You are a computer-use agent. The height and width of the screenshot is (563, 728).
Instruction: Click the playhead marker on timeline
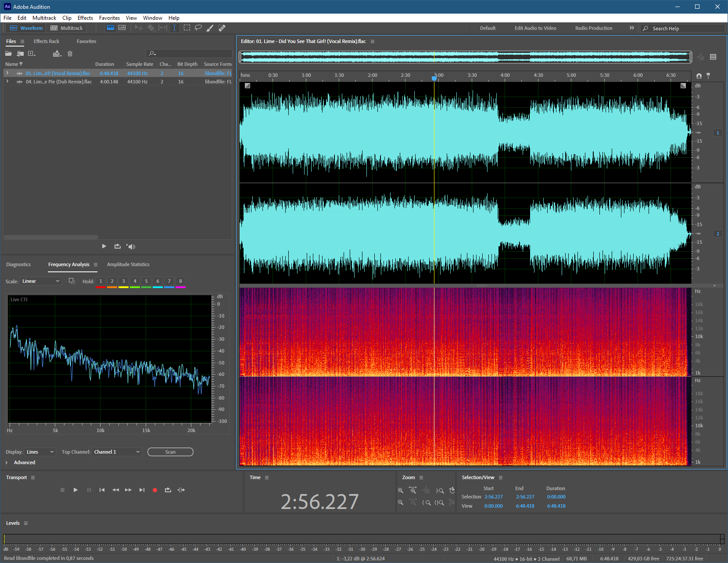click(x=434, y=78)
